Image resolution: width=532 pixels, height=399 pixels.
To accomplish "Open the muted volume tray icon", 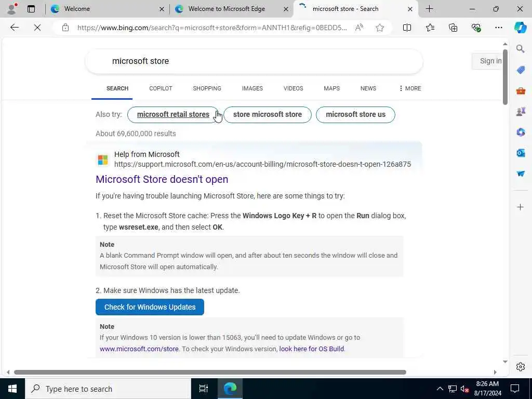I will coord(464,389).
